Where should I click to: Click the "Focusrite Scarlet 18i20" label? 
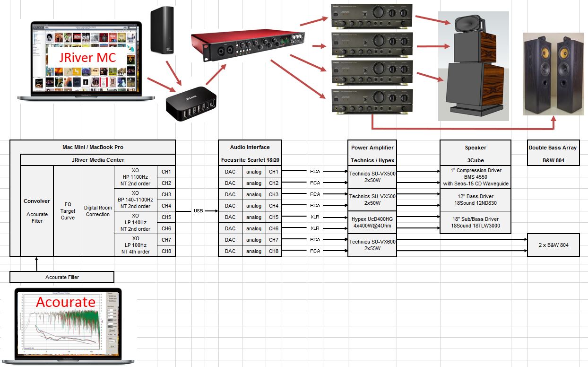click(250, 160)
